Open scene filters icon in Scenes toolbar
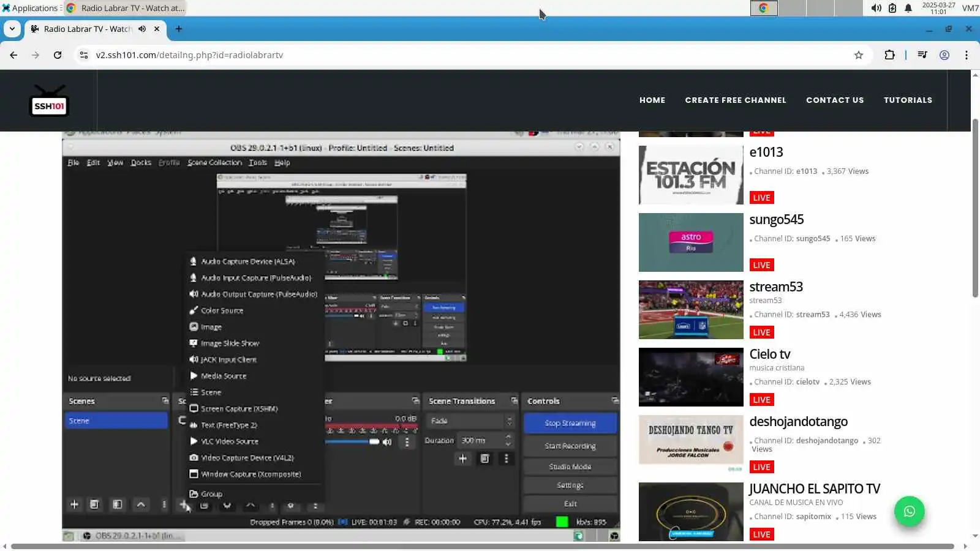Viewport: 980px width, 551px height. [x=117, y=504]
